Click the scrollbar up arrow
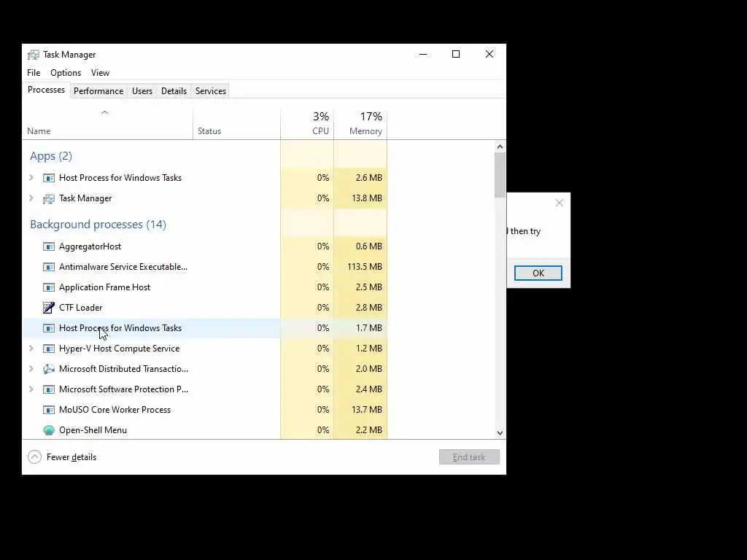747x560 pixels. point(500,147)
